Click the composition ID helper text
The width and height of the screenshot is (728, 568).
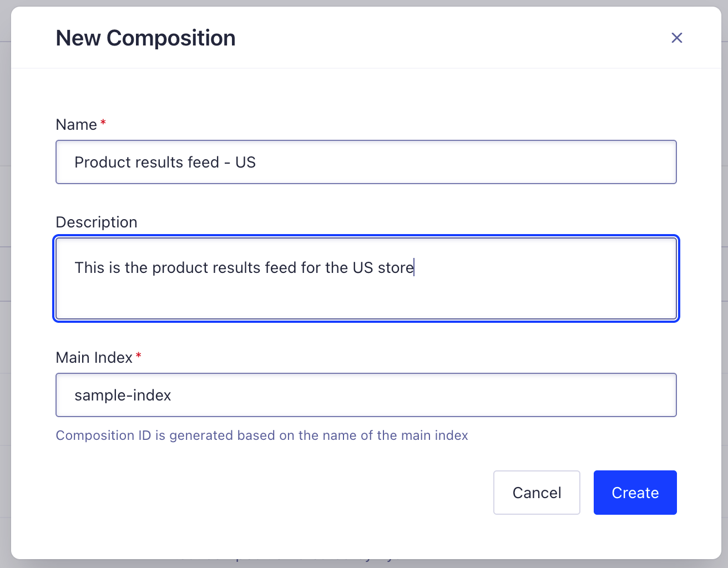(x=261, y=435)
